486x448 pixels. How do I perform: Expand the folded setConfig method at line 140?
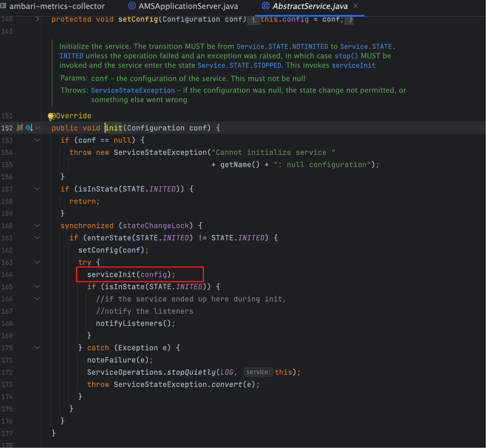(37, 19)
